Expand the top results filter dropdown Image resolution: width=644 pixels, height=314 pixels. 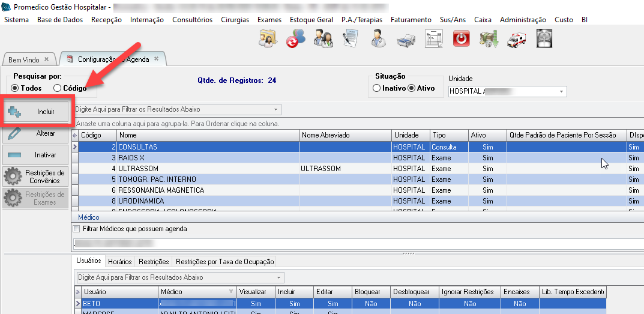[x=275, y=110]
